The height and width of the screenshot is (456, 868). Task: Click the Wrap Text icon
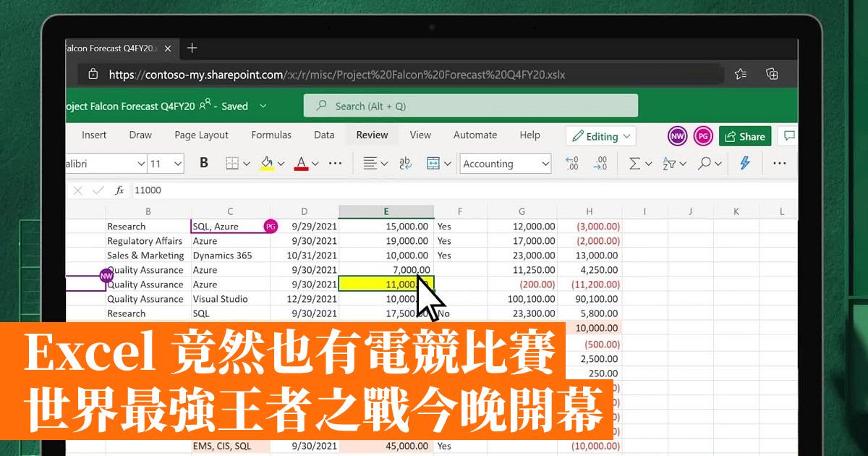(x=405, y=164)
